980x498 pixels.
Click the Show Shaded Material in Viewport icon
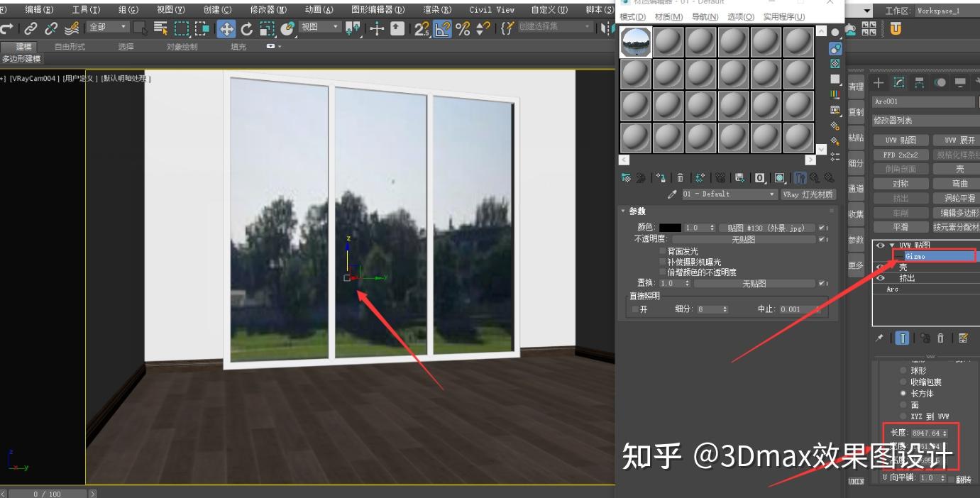(x=781, y=179)
